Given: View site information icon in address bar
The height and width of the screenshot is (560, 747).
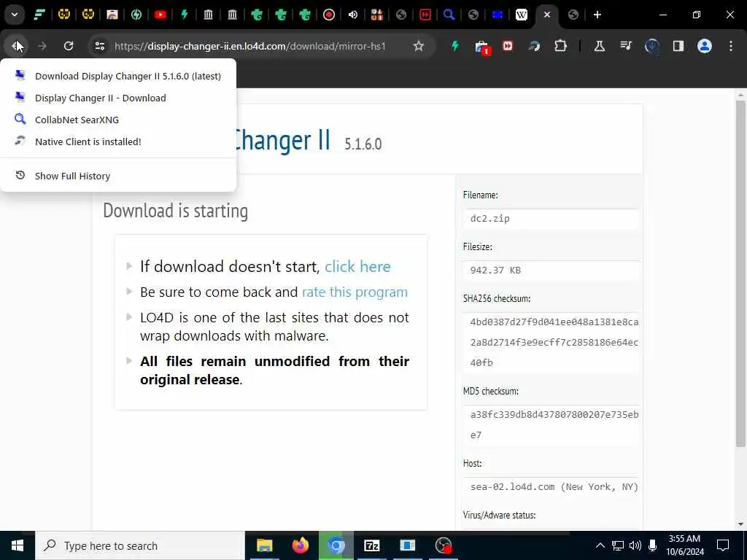Looking at the screenshot, I should [x=99, y=46].
